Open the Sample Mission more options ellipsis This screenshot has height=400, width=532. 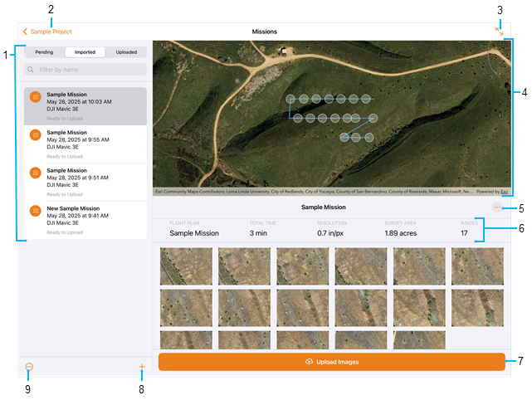(x=496, y=207)
